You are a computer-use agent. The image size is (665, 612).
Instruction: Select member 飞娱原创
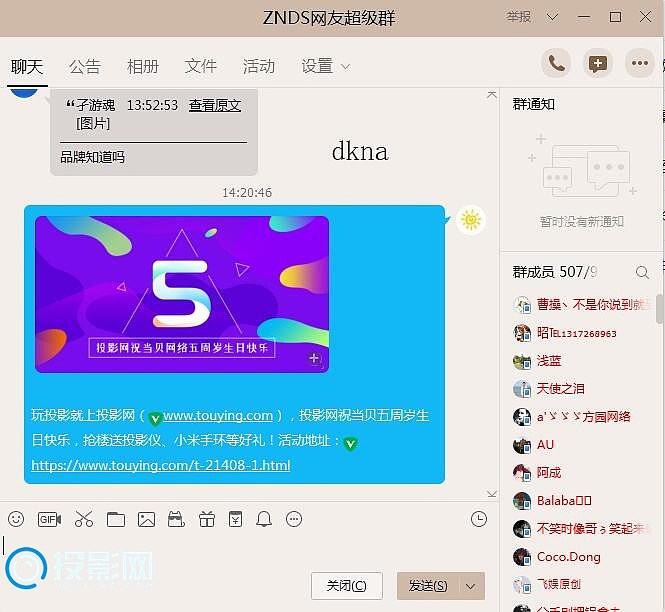click(x=559, y=584)
